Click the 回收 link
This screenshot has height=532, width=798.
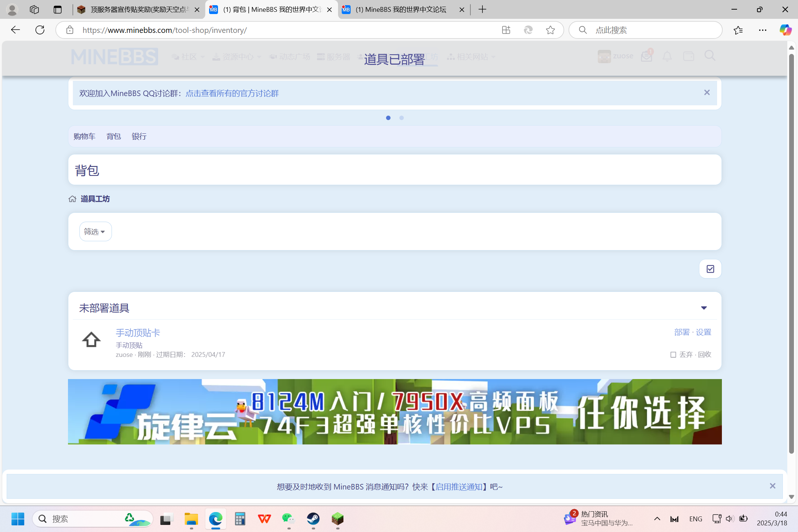705,355
